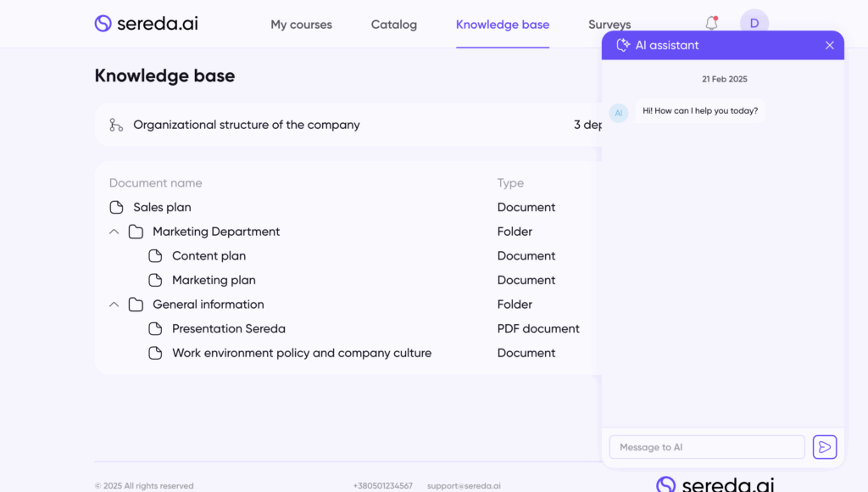Switch to the Catalog tab
Viewport: 868px width, 492px height.
pos(393,25)
